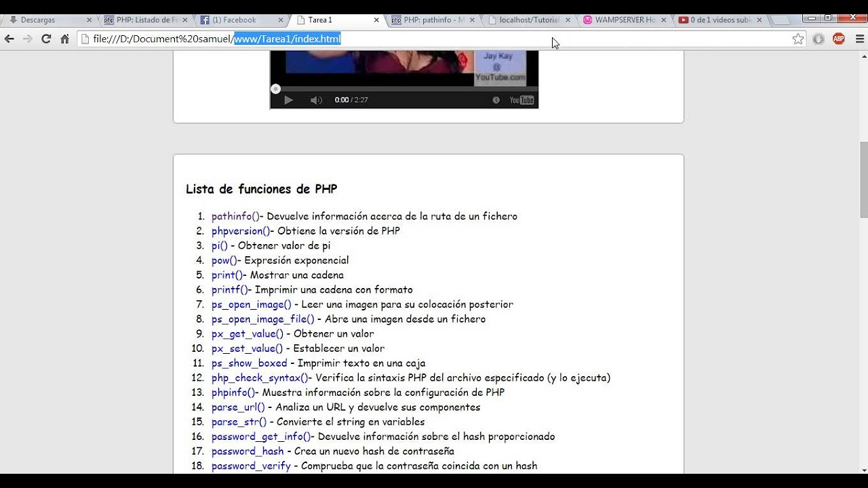Open the parse_url() link
The width and height of the screenshot is (868, 488).
click(238, 407)
